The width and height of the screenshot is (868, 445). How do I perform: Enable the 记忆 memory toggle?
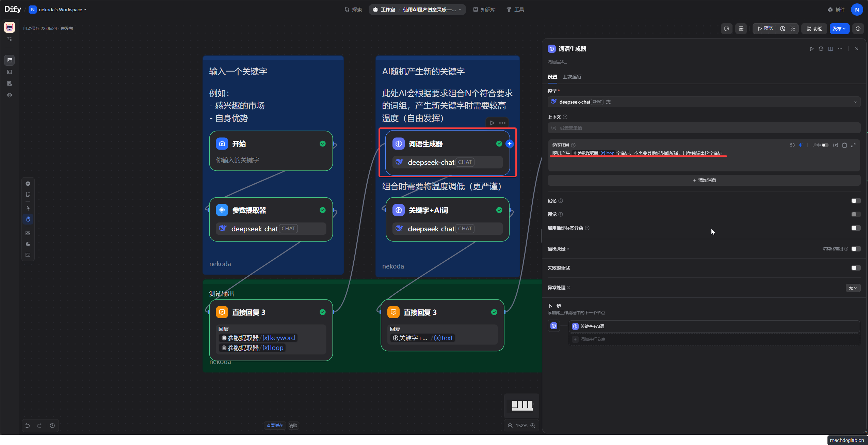[855, 201]
